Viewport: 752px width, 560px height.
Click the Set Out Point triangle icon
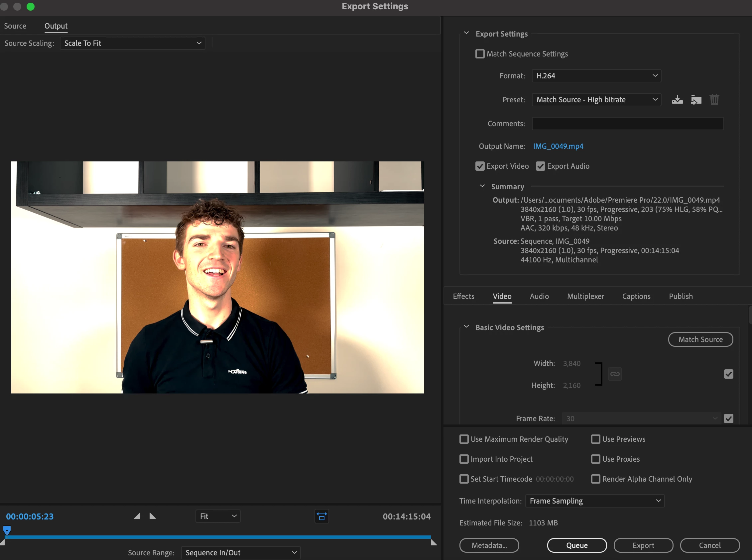pos(153,516)
